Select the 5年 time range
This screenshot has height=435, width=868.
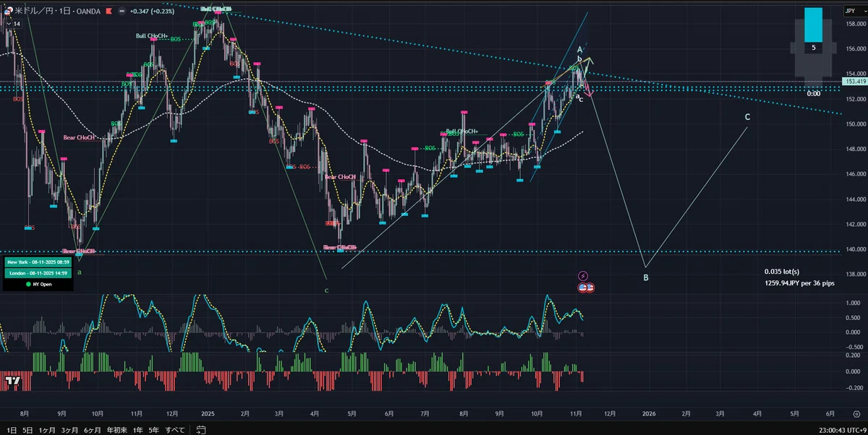click(154, 430)
